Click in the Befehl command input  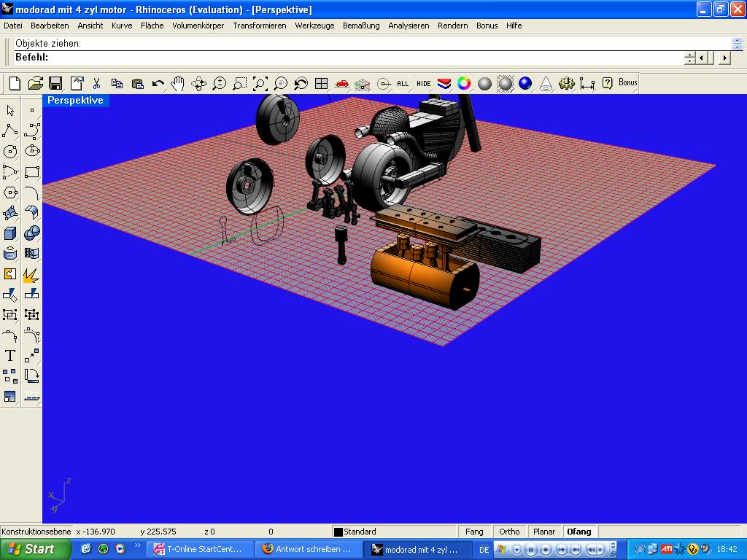click(x=365, y=58)
